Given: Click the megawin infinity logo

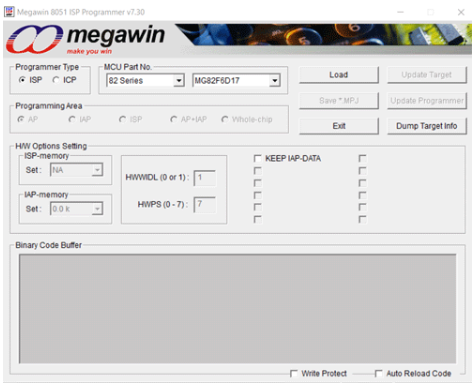Looking at the screenshot, I should [35, 39].
